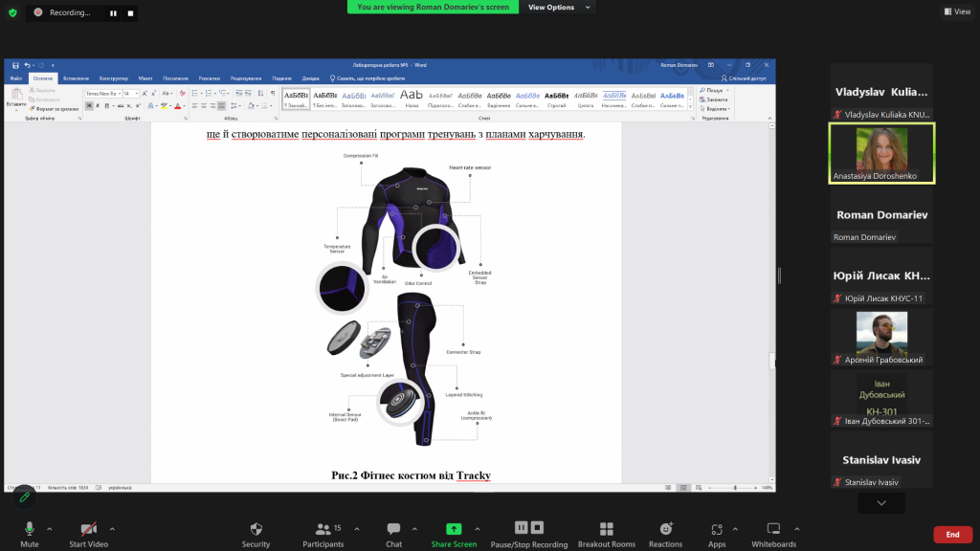Open Breakout Rooms

click(x=606, y=535)
